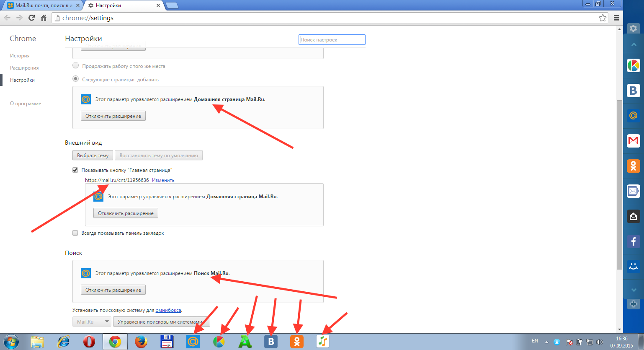Click 'Отключить расширение' under home button setting

click(126, 213)
